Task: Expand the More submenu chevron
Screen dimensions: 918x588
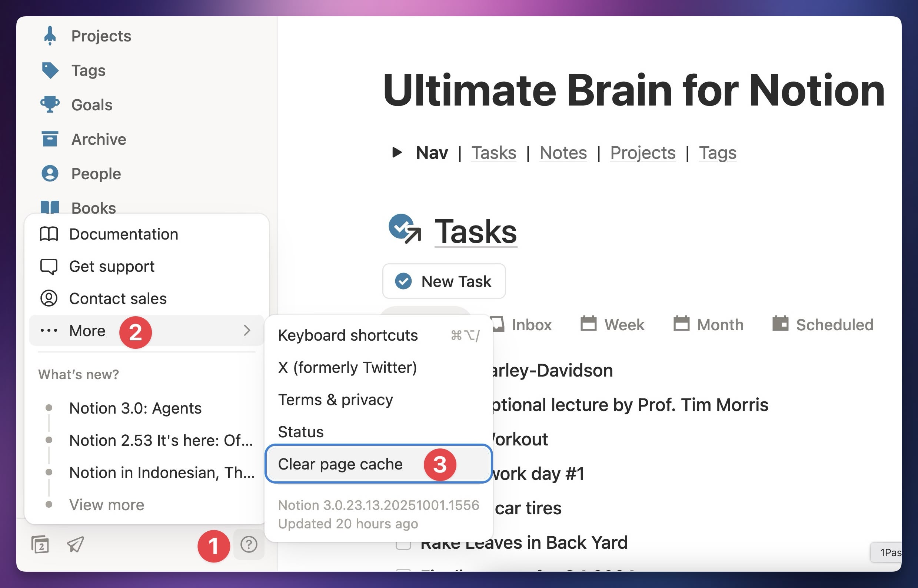Action: (x=247, y=330)
